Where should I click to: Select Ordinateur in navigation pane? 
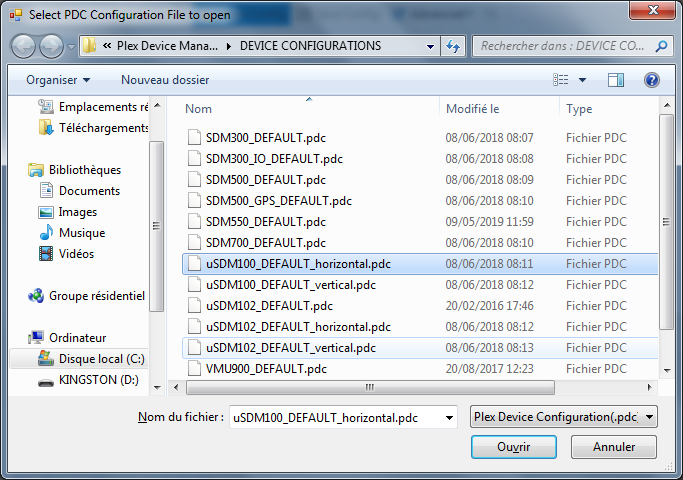tap(67, 338)
